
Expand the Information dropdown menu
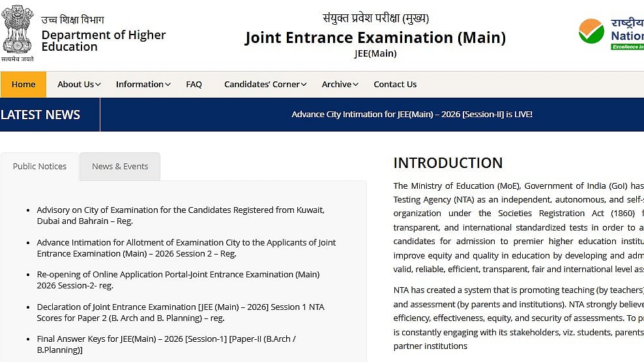[143, 84]
